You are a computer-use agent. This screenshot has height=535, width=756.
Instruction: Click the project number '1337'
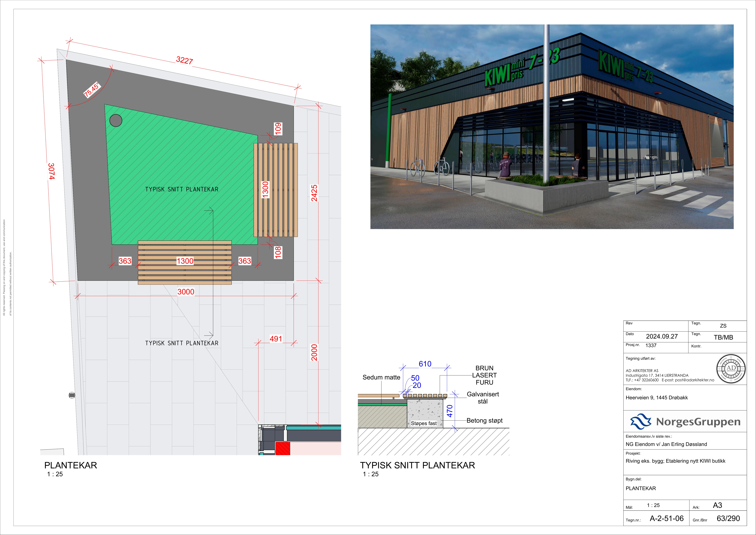651,346
